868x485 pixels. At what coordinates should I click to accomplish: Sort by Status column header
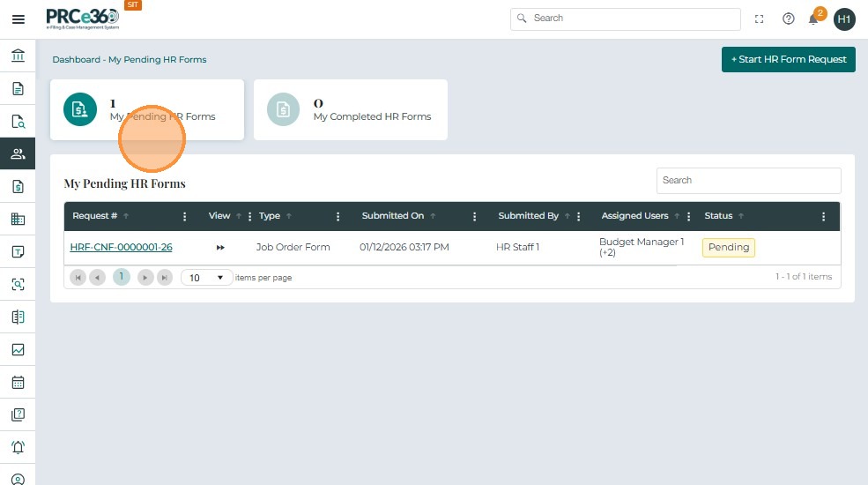(718, 216)
